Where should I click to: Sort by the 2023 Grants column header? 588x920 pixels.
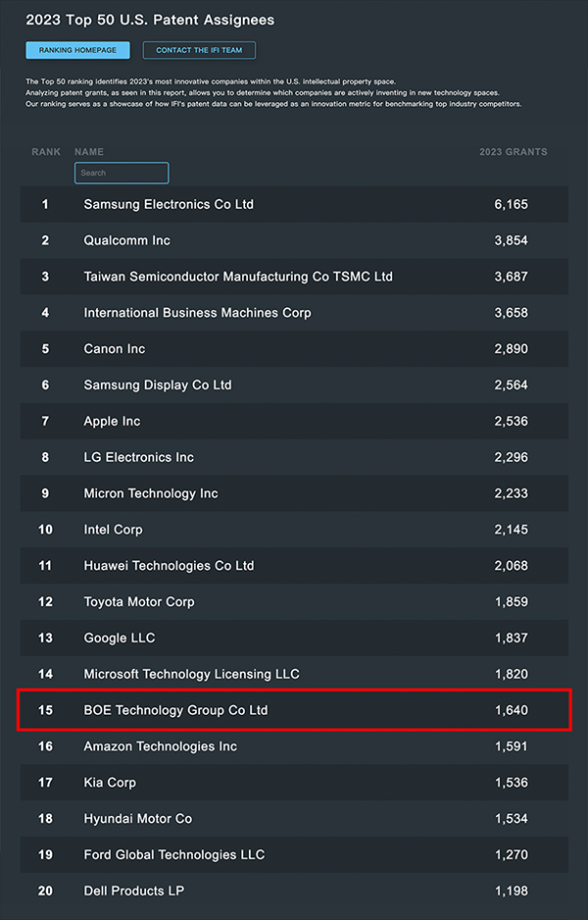pyautogui.click(x=513, y=152)
